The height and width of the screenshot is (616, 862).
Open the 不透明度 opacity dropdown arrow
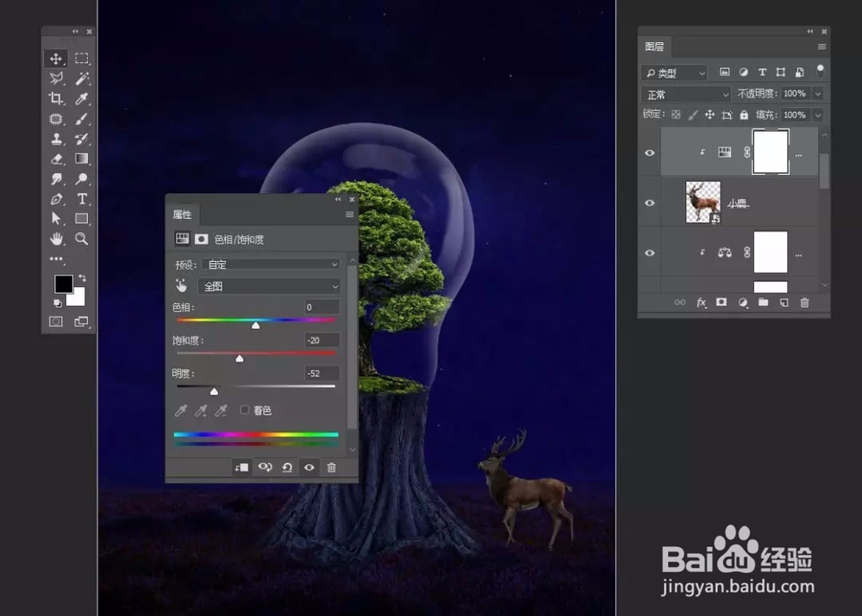(818, 94)
